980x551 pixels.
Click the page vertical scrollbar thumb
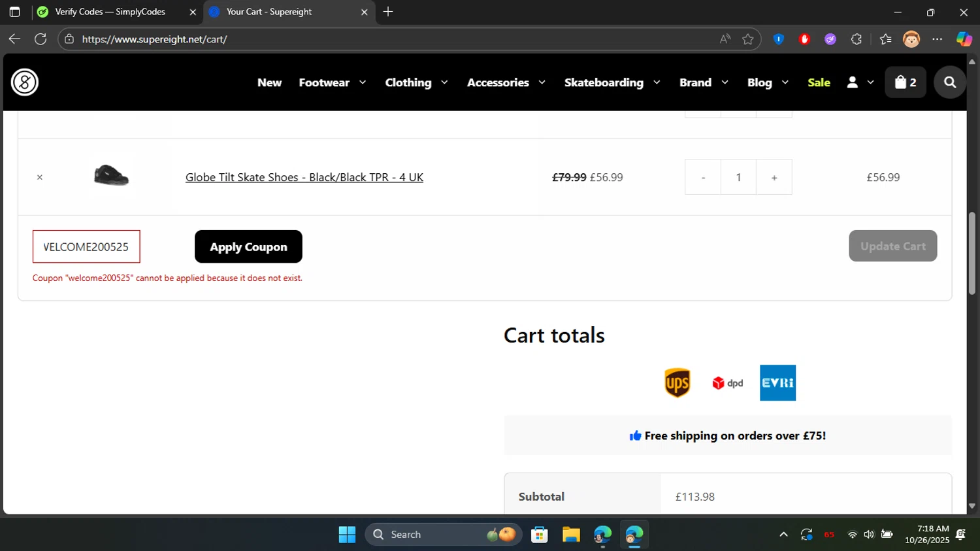[x=972, y=253]
